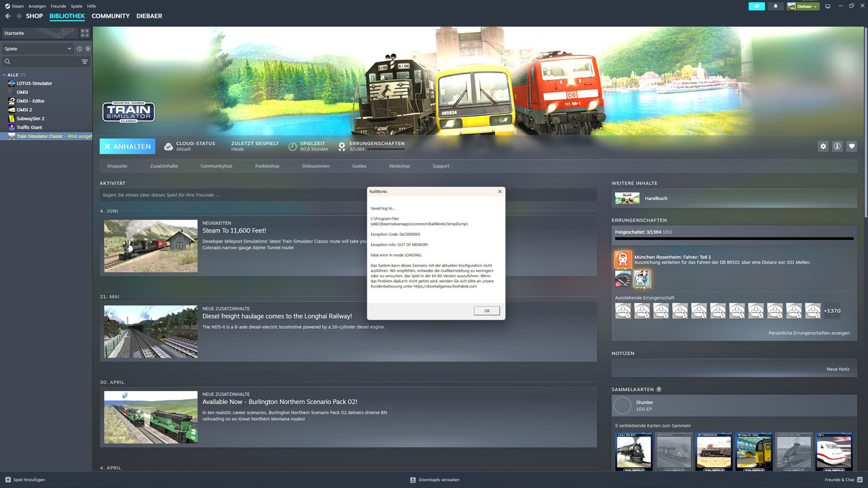The width and height of the screenshot is (868, 488).
Task: Click OK in the RailWorks dialog
Action: (487, 310)
